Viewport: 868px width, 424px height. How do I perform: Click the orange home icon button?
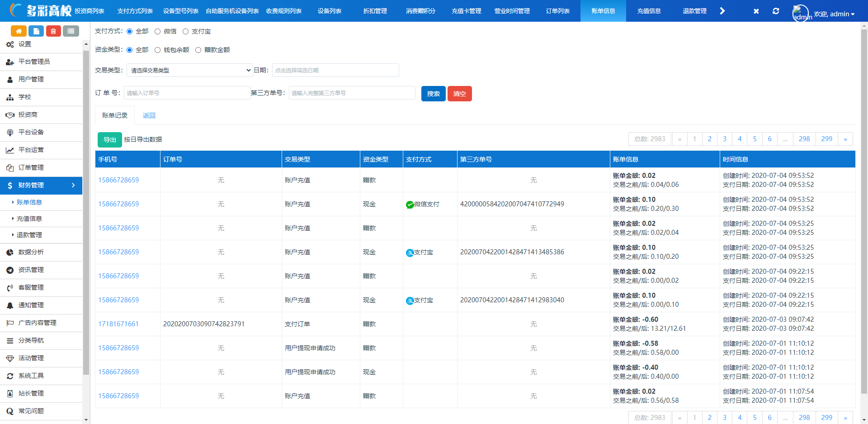pyautogui.click(x=19, y=31)
